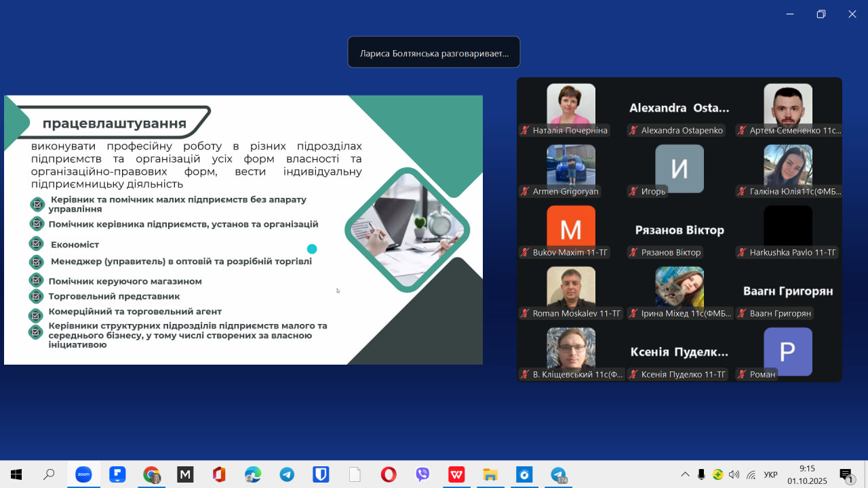
Task: Open the Windows notification center
Action: pos(846,475)
